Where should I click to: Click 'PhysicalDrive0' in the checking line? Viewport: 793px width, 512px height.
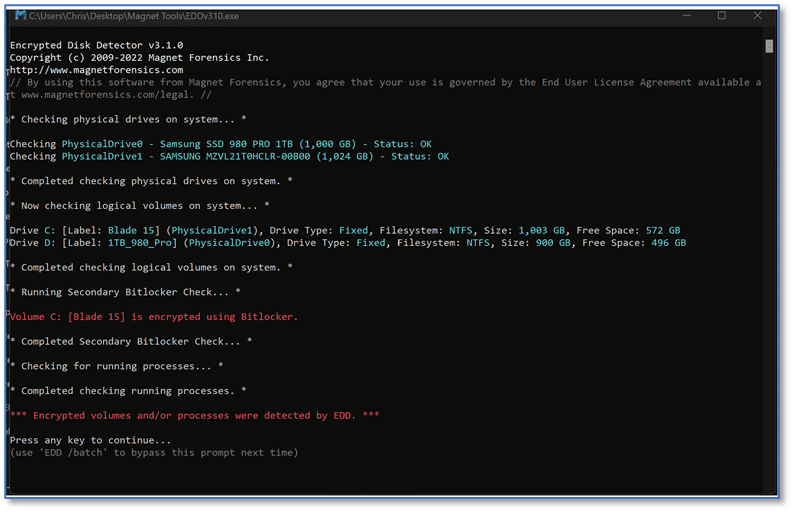pyautogui.click(x=102, y=144)
